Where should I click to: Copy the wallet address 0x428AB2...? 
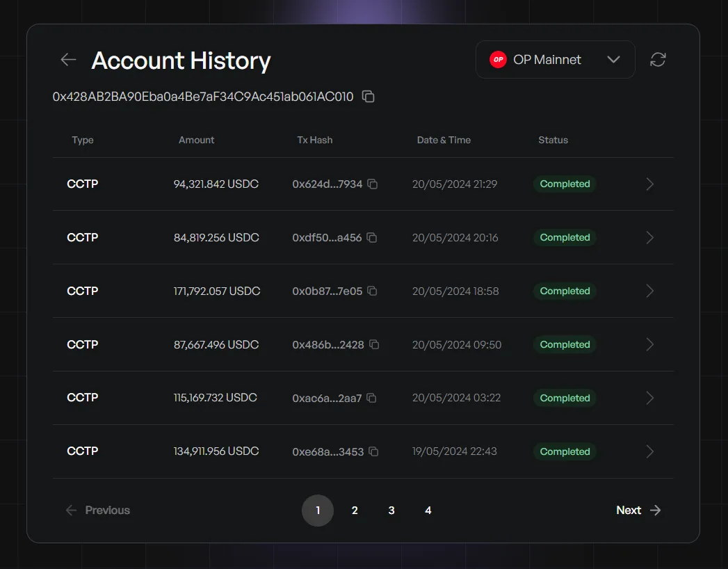click(x=368, y=97)
